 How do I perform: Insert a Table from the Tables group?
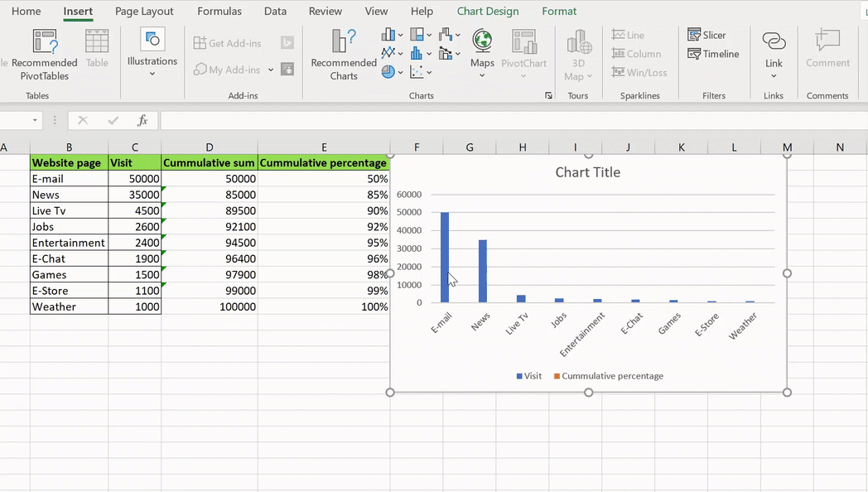point(97,49)
